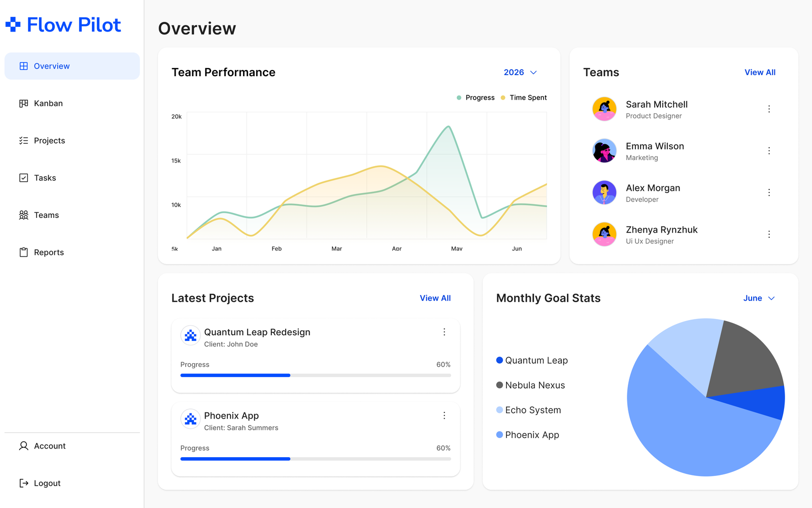Open the Projects menu item
This screenshot has width=812, height=508.
72,141
